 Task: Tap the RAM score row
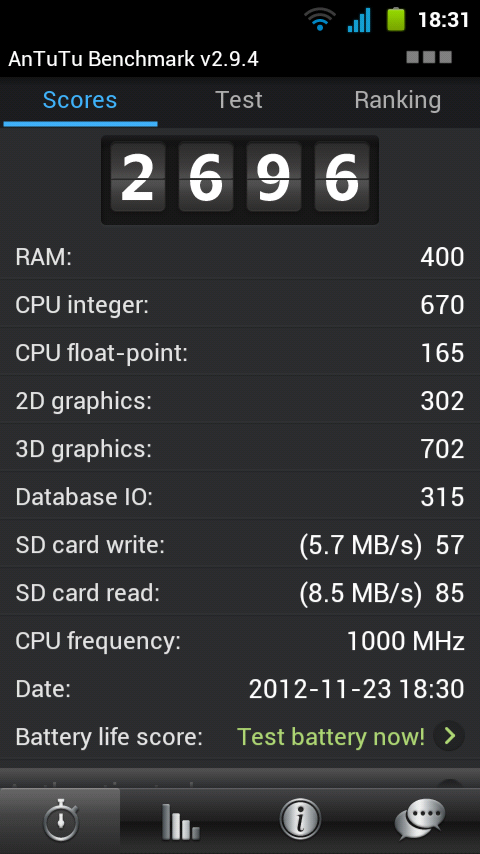[240, 257]
